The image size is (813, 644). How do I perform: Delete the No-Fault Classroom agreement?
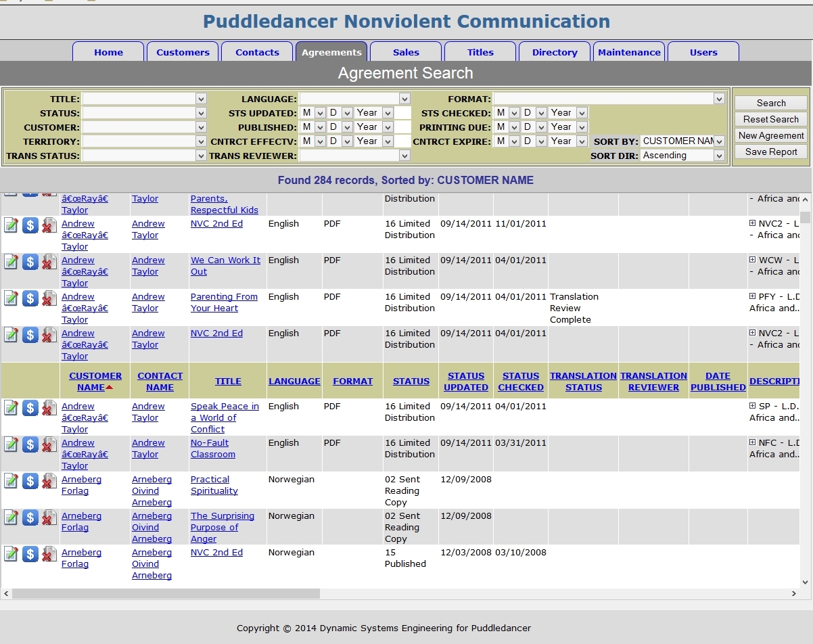click(x=49, y=444)
